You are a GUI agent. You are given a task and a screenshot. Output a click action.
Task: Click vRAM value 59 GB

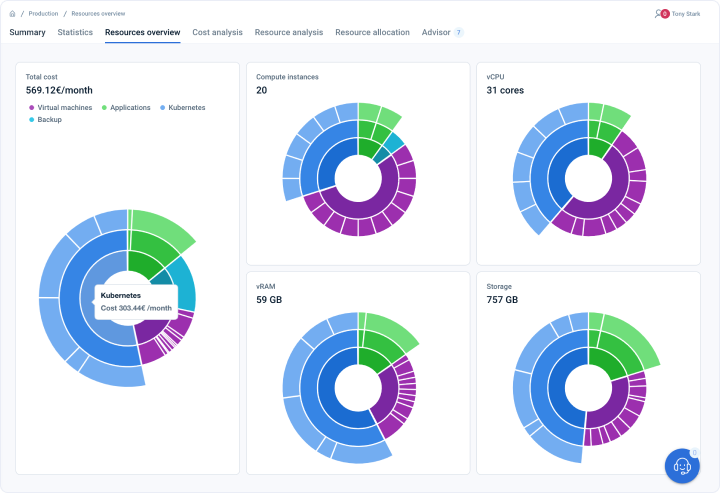tap(269, 300)
